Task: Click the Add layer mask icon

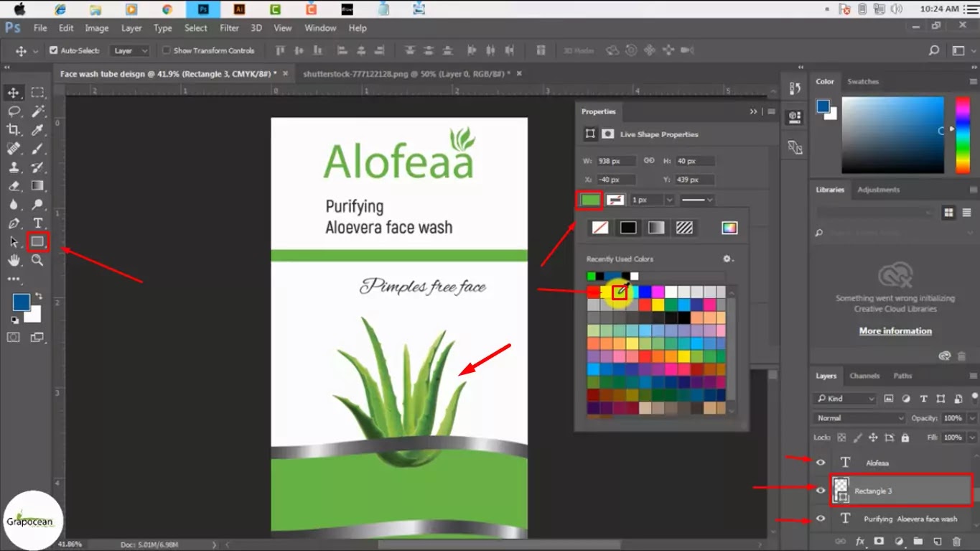Action: click(879, 541)
